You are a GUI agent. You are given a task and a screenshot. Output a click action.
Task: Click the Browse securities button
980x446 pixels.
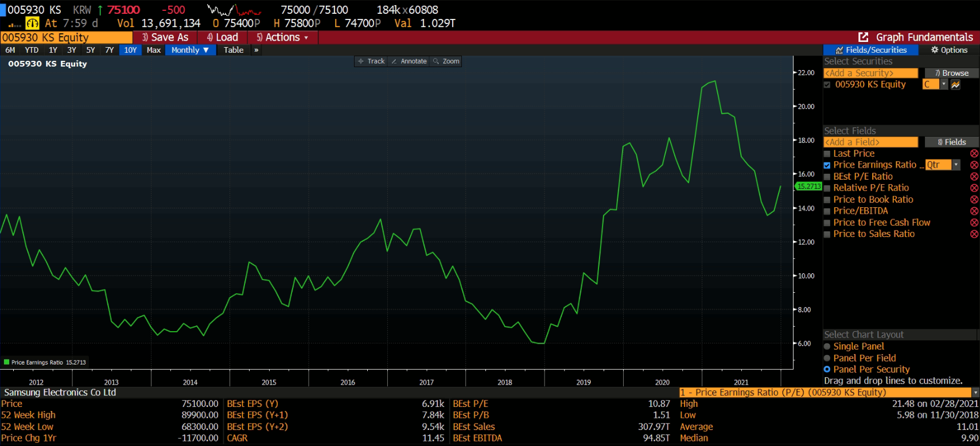(951, 73)
